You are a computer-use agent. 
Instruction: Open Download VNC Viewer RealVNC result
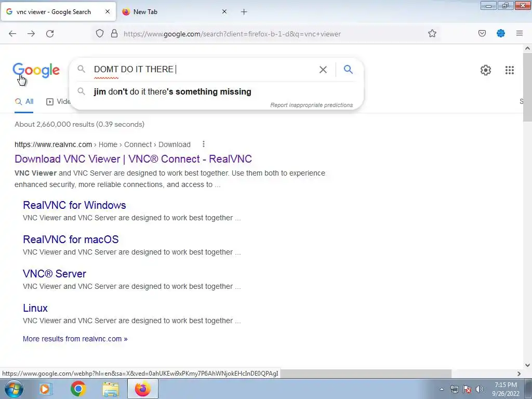pos(134,159)
